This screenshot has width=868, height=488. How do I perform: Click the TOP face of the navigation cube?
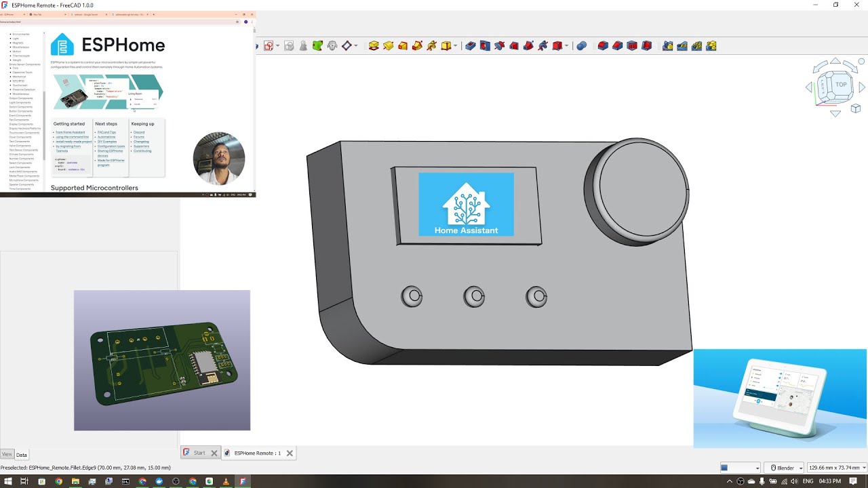(x=841, y=85)
